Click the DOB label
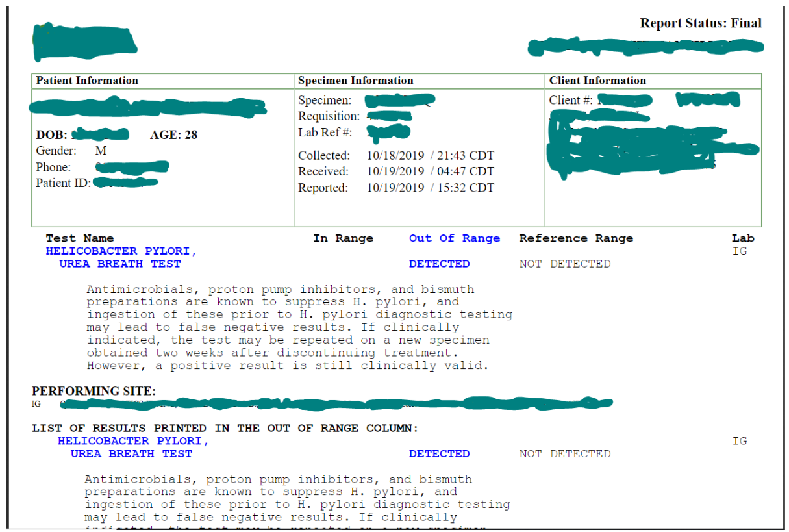The width and height of the screenshot is (789, 532). point(51,135)
